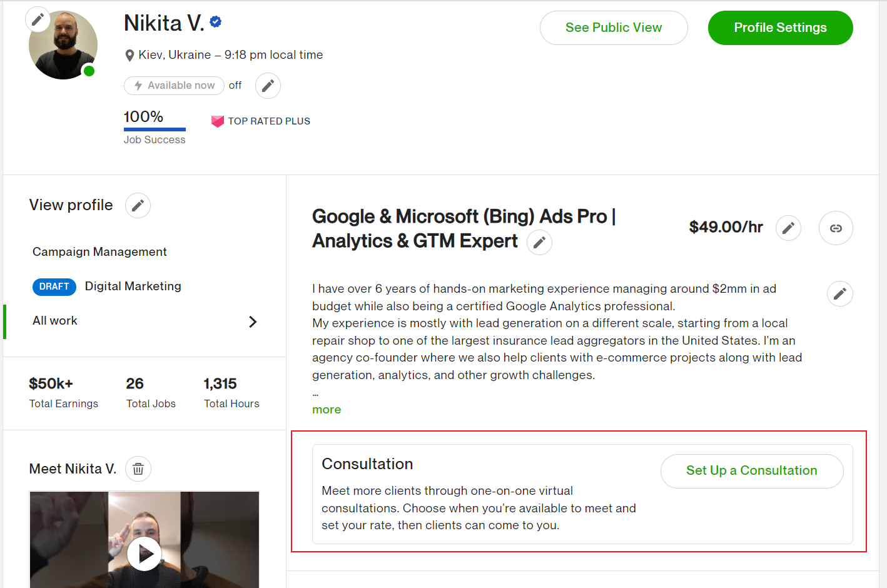Screen dimensions: 887x588
Task: Edit the profile overview description
Action: point(839,293)
